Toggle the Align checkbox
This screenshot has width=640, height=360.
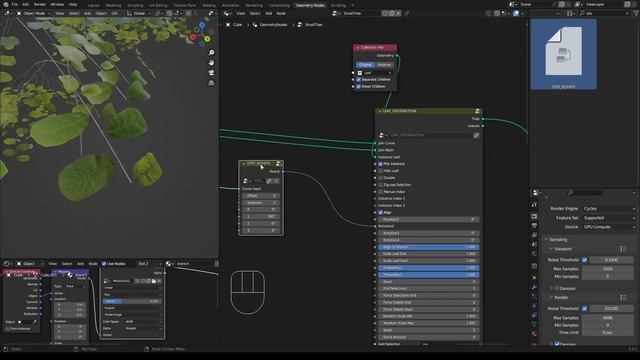(380, 212)
